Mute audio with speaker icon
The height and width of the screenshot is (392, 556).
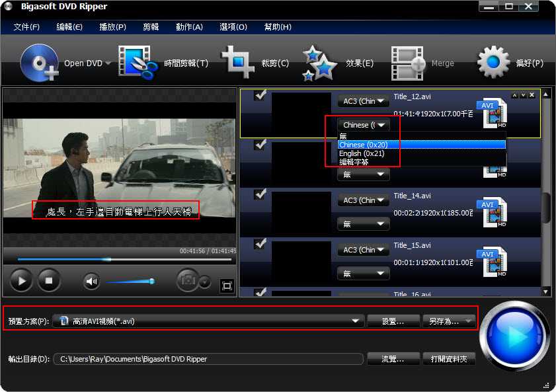point(91,281)
